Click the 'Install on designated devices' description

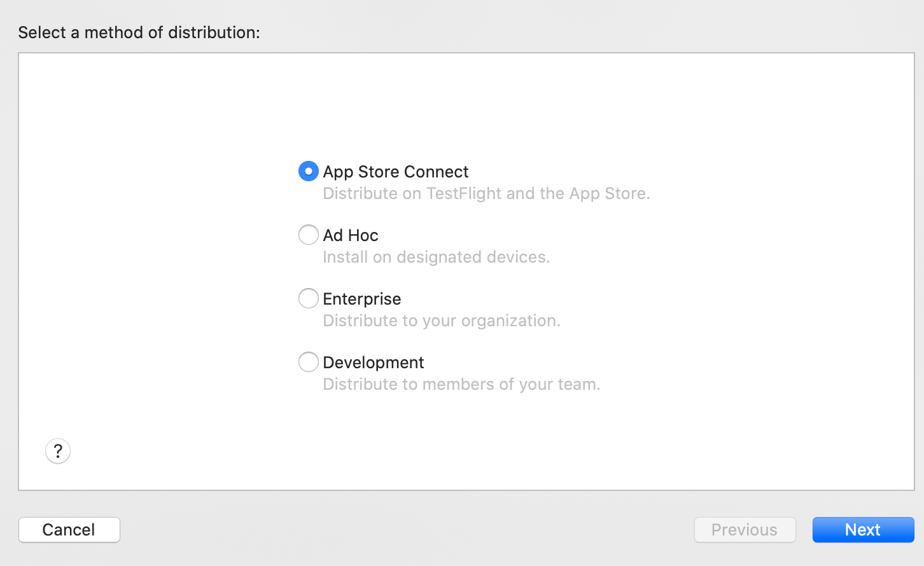[x=436, y=257]
